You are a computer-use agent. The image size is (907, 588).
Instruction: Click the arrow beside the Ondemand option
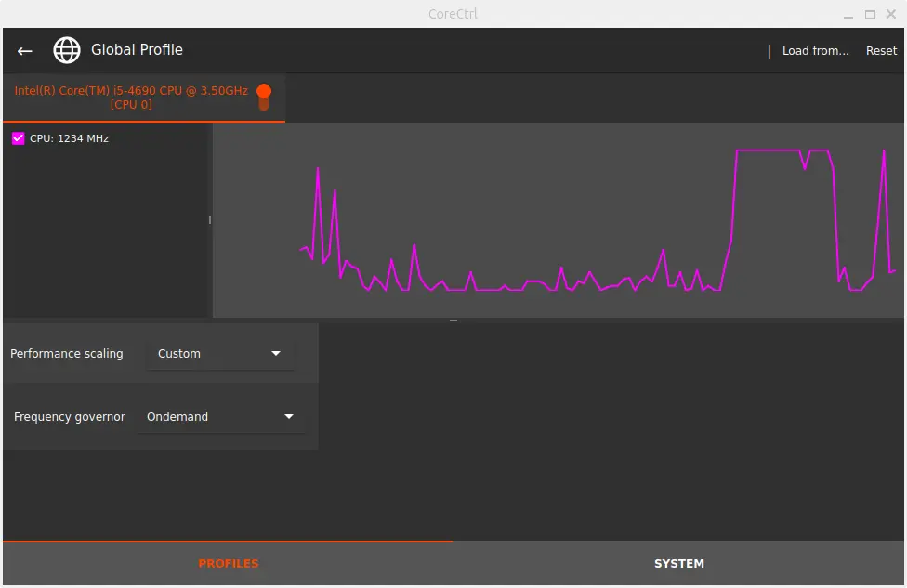tap(289, 417)
